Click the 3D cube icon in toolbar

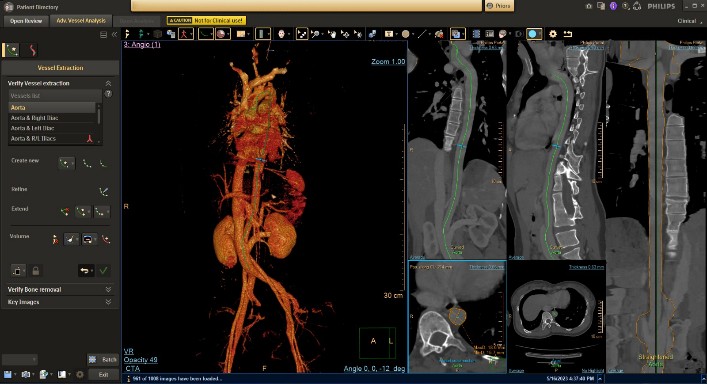pyautogui.click(x=157, y=34)
